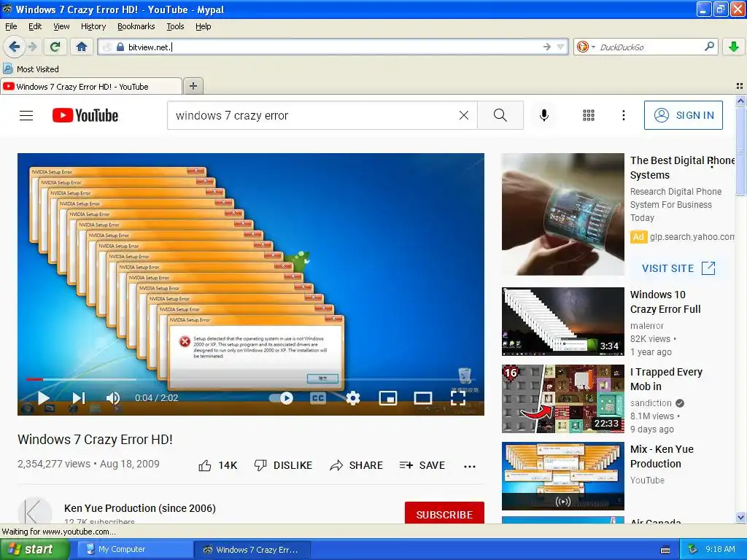
Task: Click VISIT SITE on the ad
Action: click(678, 268)
